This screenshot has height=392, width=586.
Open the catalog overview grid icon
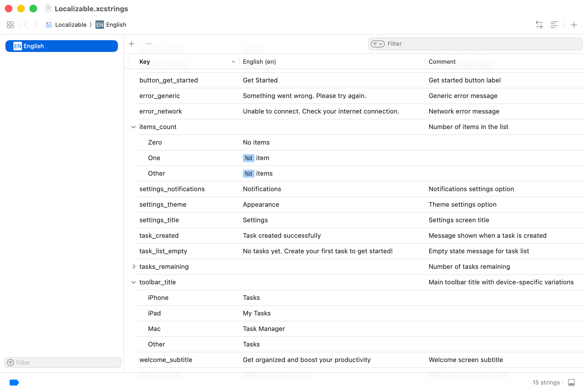[10, 25]
